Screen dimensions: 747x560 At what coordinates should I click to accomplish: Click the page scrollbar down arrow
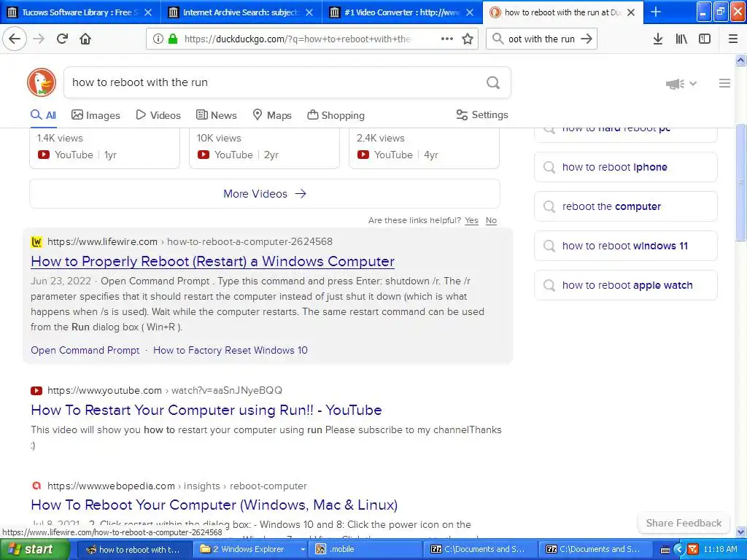tap(741, 532)
